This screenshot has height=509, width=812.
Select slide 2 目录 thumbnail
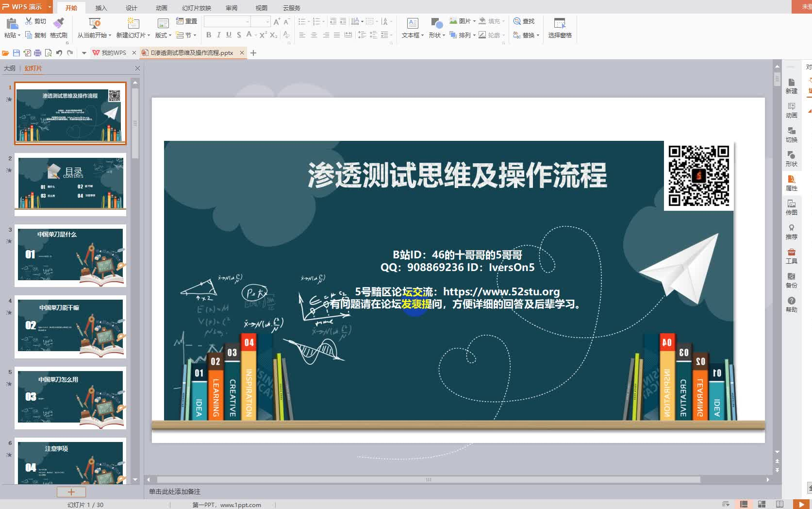point(70,184)
